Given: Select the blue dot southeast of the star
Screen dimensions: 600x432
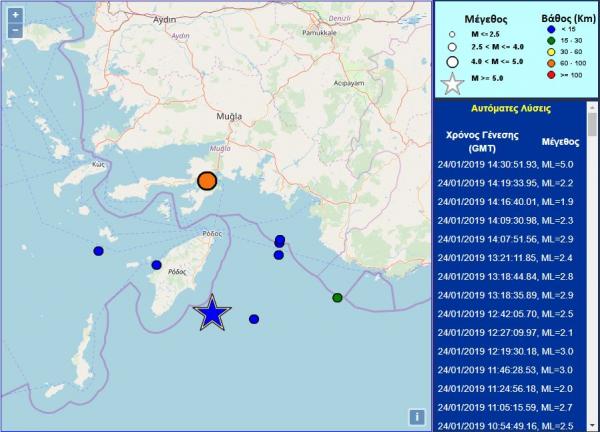Looking at the screenshot, I should [254, 319].
